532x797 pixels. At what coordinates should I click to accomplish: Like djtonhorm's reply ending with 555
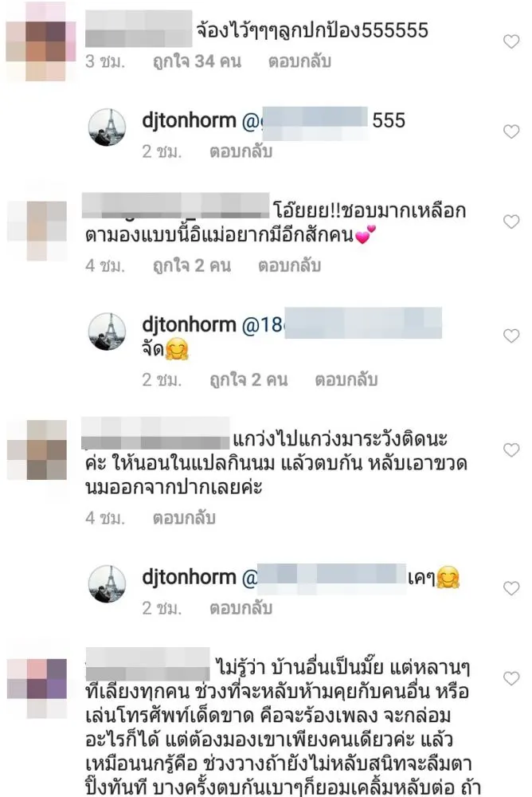point(511,132)
